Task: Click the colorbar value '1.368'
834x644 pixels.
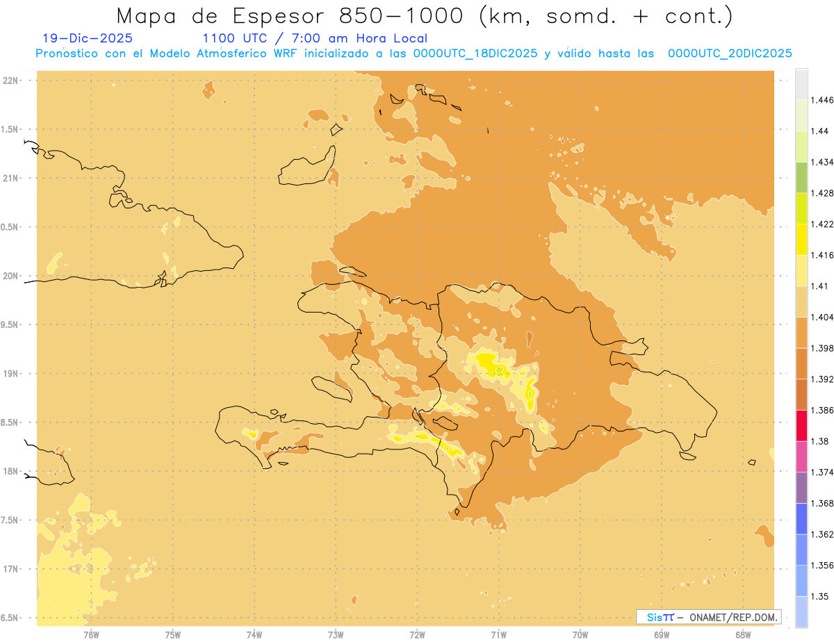Action: coord(821,503)
